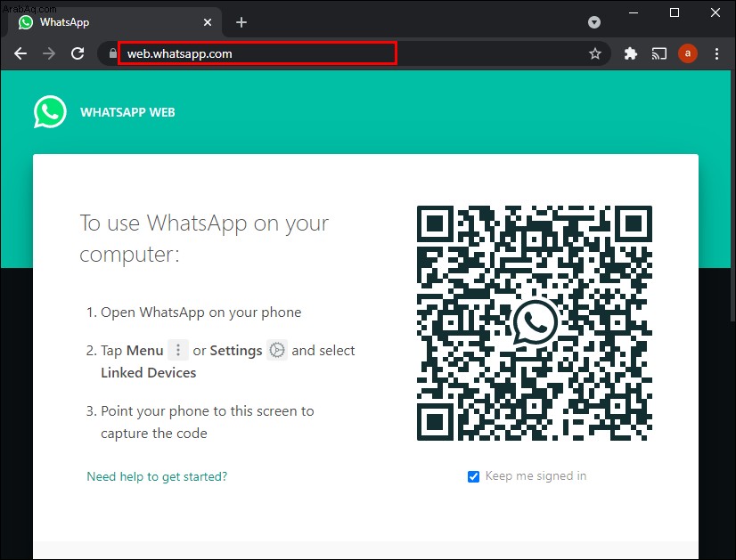Bookmark this page with the star icon
Screen dimensions: 736x560
pyautogui.click(x=594, y=53)
